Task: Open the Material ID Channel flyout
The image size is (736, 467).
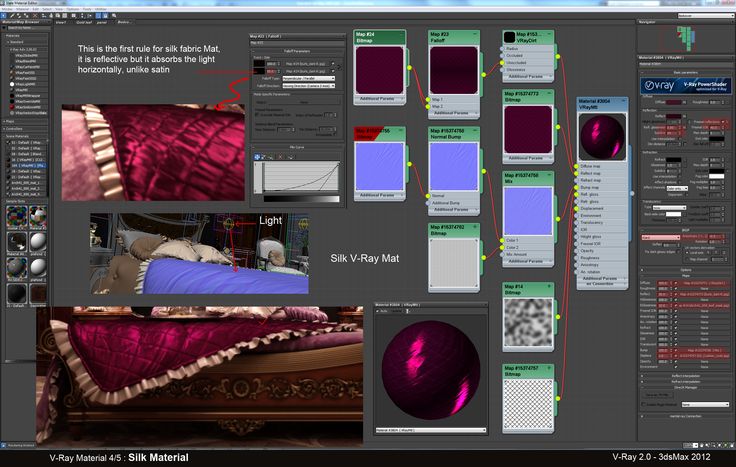Action: pos(74,15)
